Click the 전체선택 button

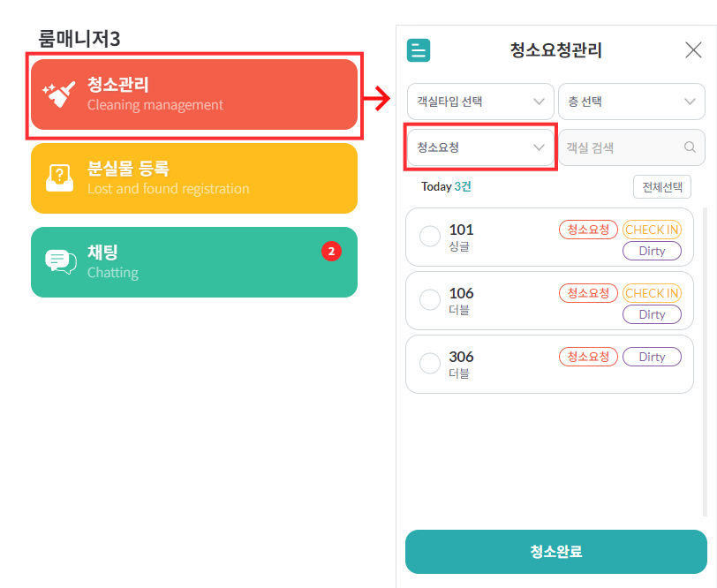(x=661, y=187)
